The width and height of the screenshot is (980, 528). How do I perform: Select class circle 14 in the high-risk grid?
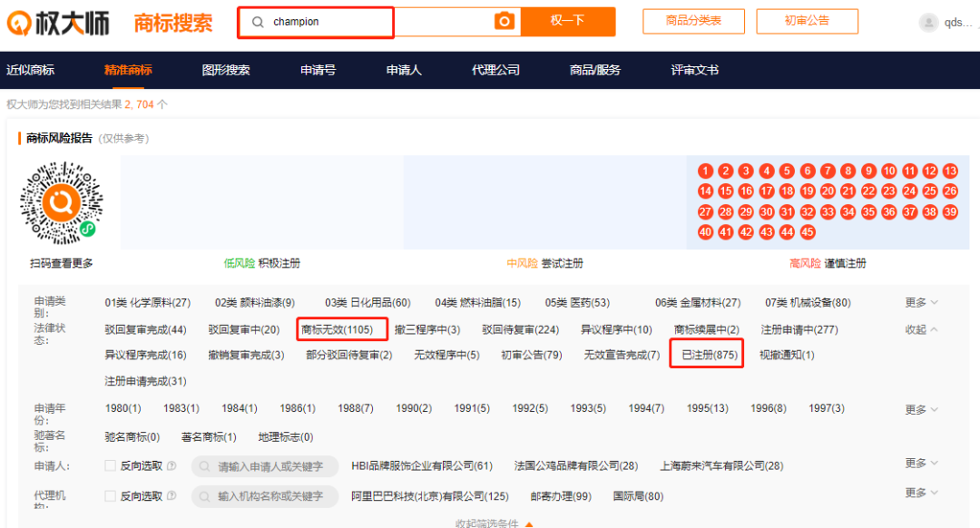pyautogui.click(x=706, y=191)
